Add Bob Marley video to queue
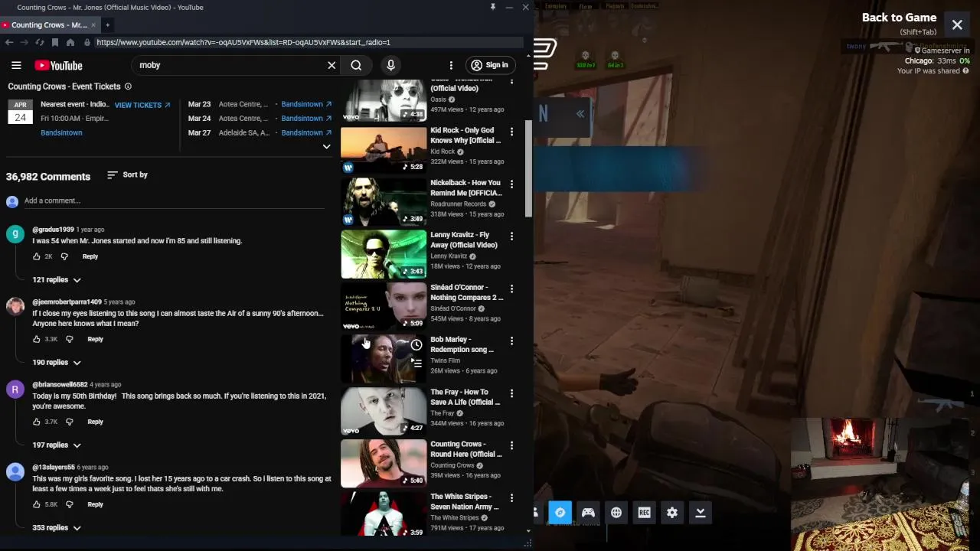 pyautogui.click(x=416, y=363)
